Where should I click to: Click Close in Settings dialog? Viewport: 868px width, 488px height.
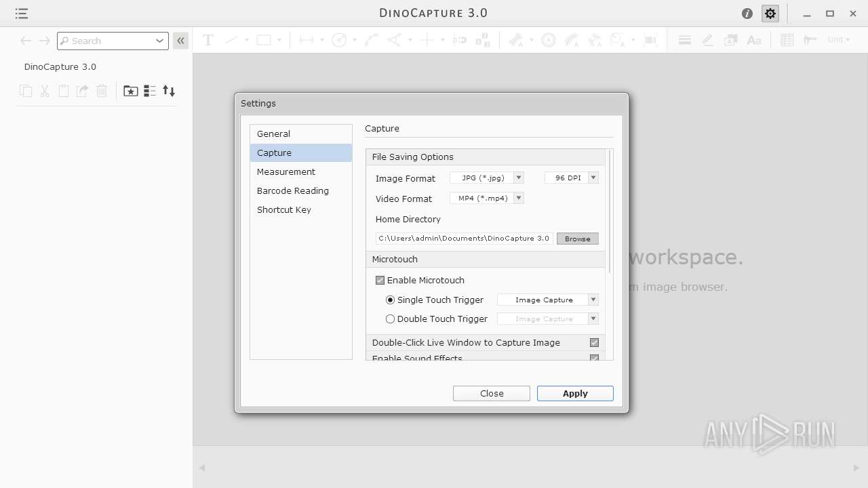[x=492, y=393]
